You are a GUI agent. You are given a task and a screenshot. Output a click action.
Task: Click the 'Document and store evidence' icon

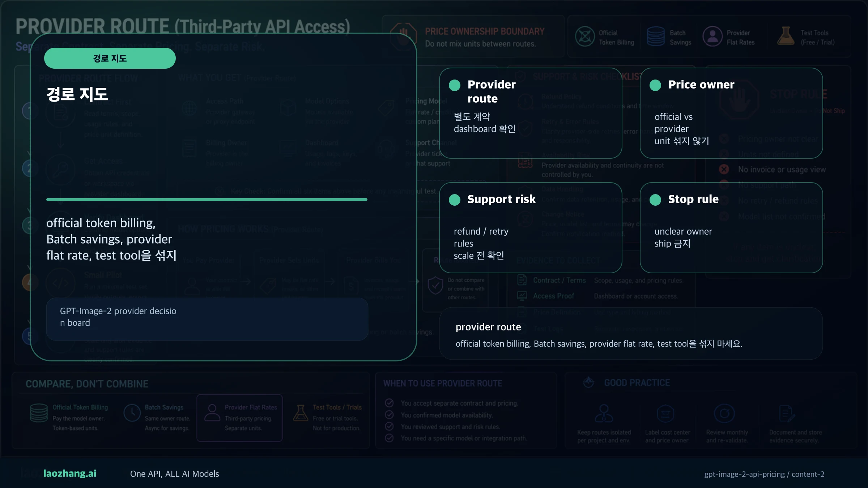click(787, 414)
